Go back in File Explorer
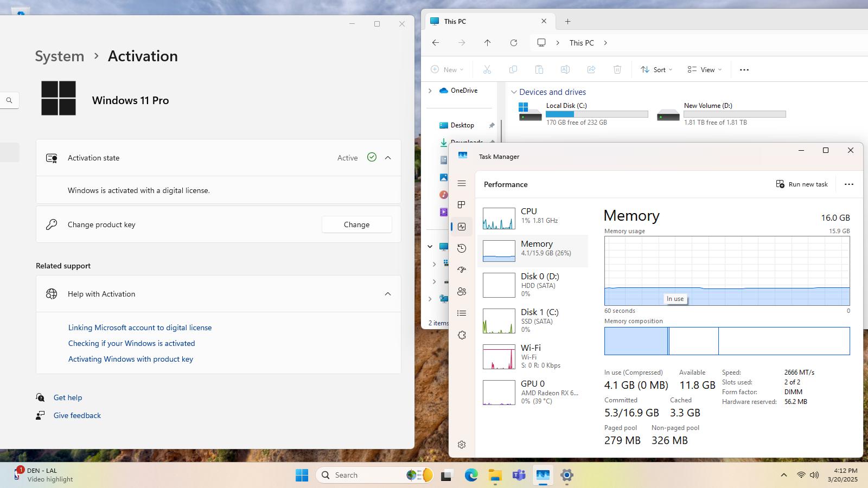This screenshot has height=488, width=868. point(436,43)
